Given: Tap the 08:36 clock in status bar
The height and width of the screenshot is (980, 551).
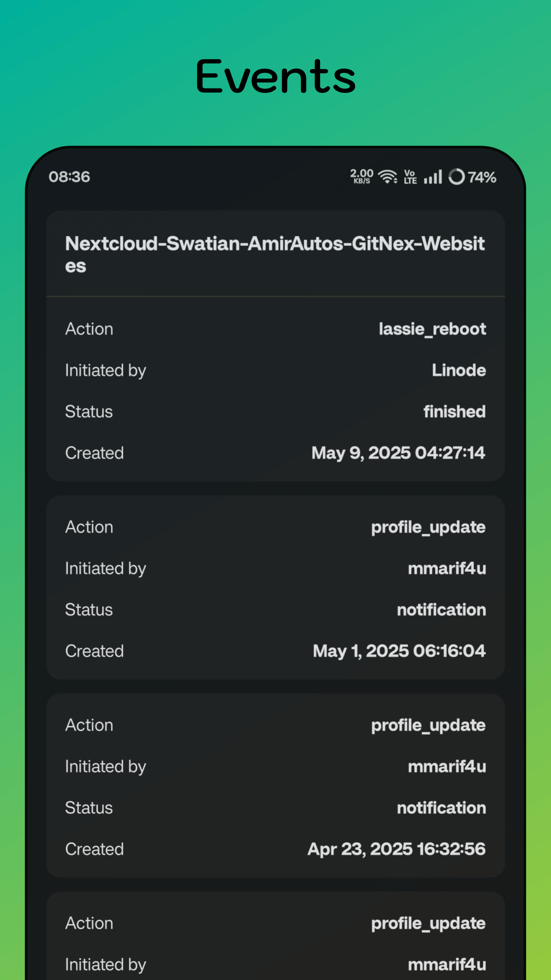Looking at the screenshot, I should 69,177.
